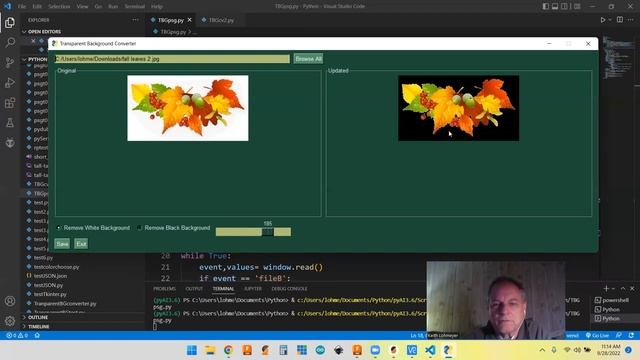Split the editor right
640x360 pixels.
[x=620, y=20]
